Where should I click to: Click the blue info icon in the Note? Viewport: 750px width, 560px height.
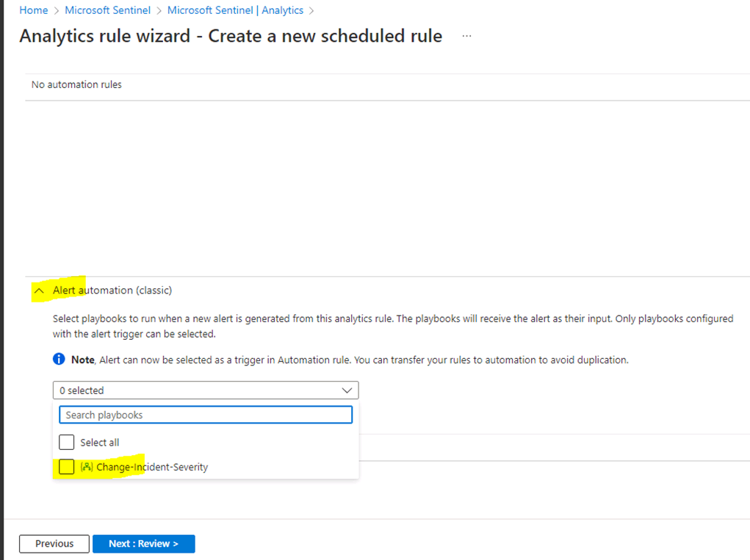tap(60, 359)
